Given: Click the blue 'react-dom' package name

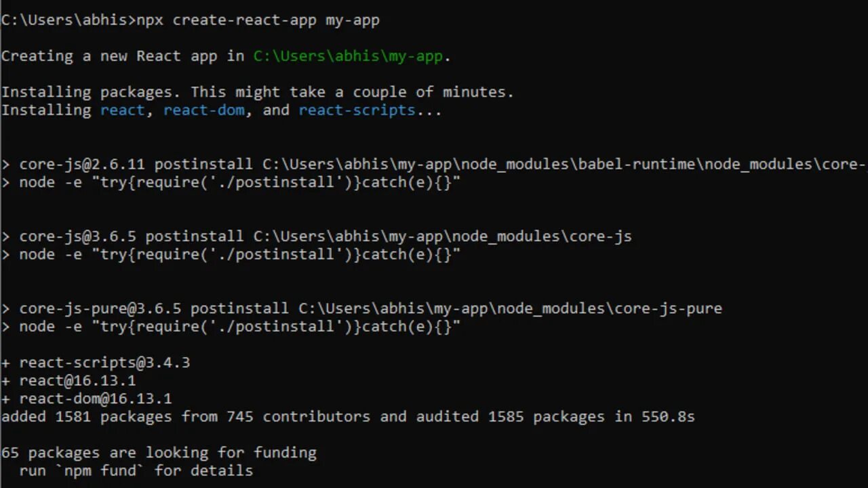Looking at the screenshot, I should point(204,110).
